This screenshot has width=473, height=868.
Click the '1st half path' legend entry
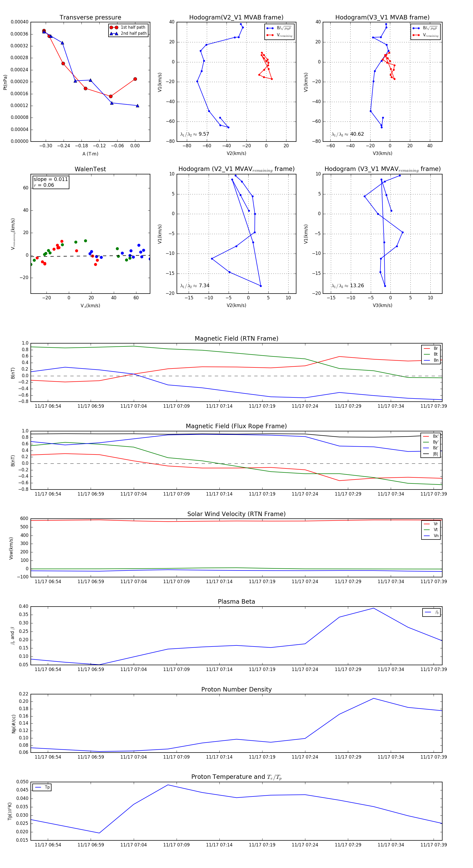click(128, 27)
